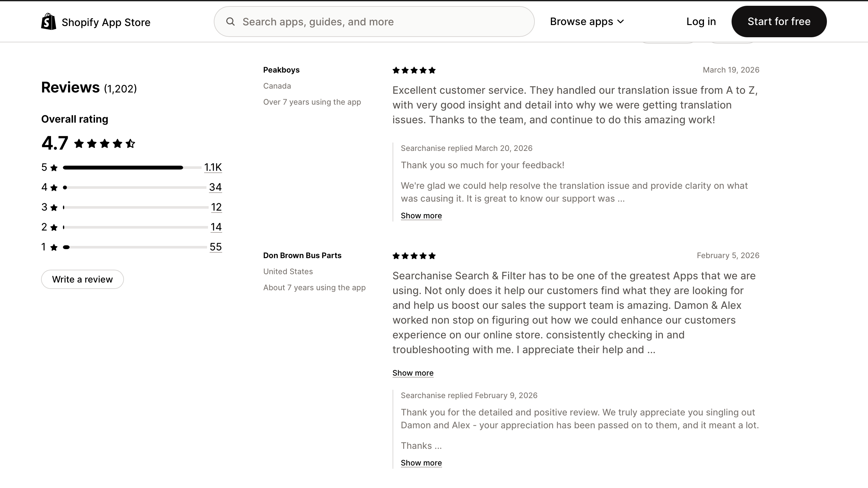Click the overall rating stars beside 4.7
The image size is (868, 488).
pyautogui.click(x=104, y=144)
